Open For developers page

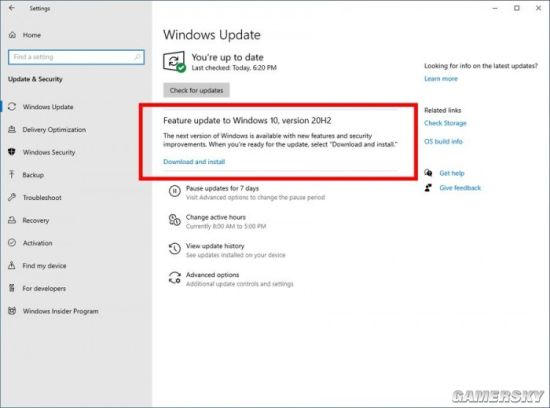(x=44, y=288)
